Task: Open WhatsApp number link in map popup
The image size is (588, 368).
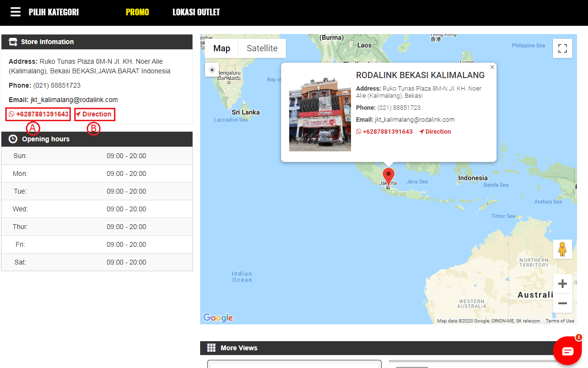Action: click(384, 132)
